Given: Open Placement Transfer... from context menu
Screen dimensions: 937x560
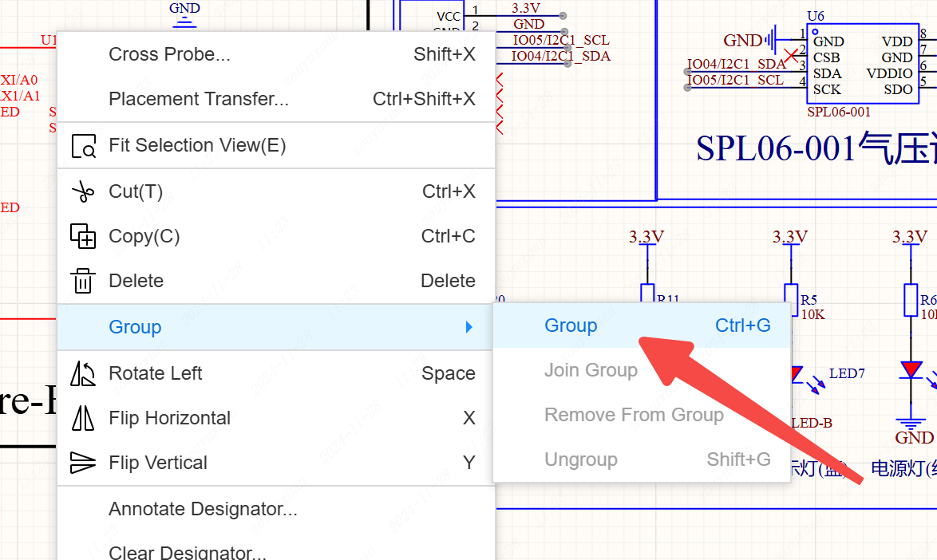Looking at the screenshot, I should [x=199, y=99].
